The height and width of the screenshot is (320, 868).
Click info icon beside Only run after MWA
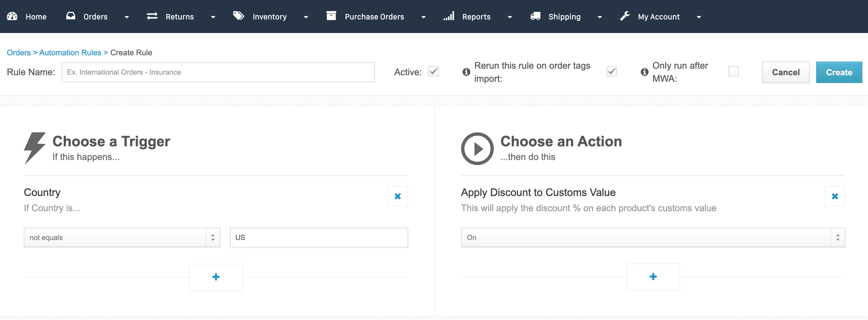pos(644,72)
